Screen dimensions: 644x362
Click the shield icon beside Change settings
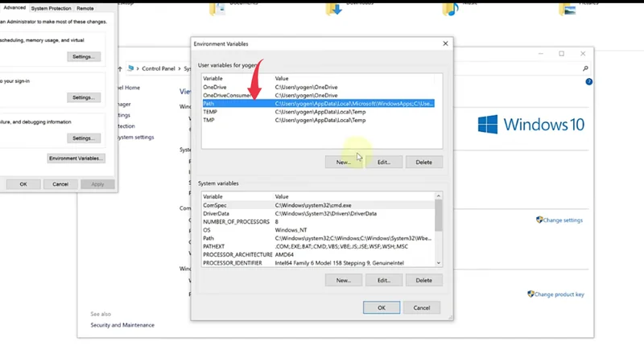point(539,220)
